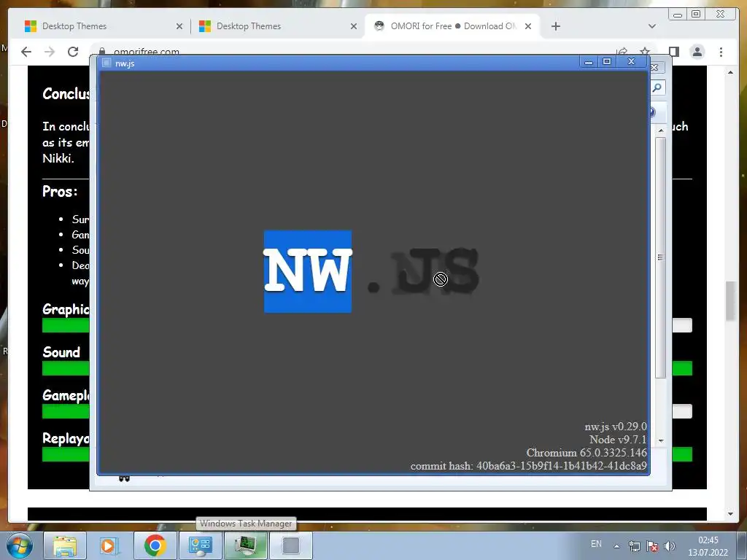Open Chrome three-dot menu

[721, 52]
